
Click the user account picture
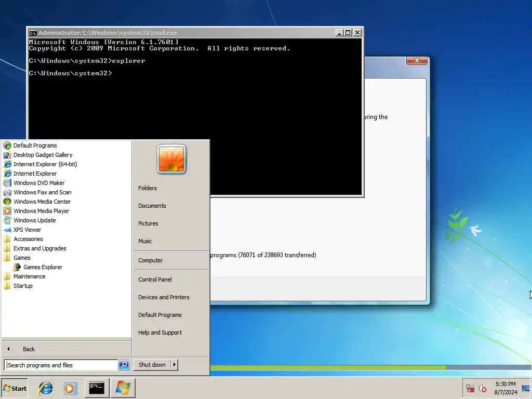pos(171,159)
